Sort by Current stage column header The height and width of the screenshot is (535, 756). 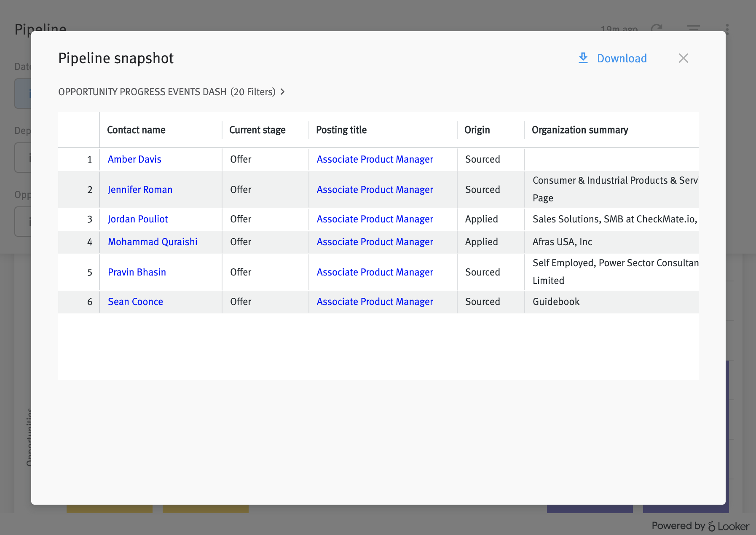tap(257, 130)
